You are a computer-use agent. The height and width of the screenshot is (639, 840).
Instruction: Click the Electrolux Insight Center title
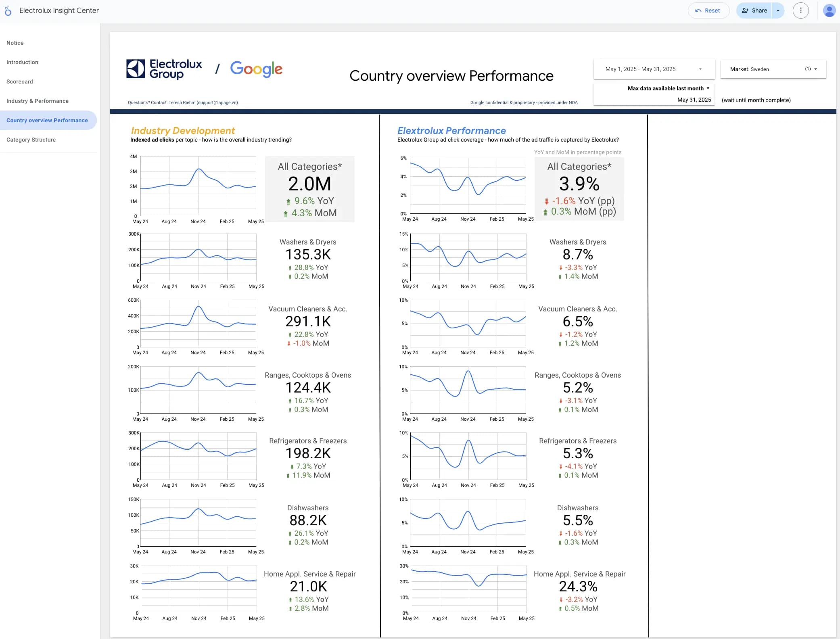pos(59,10)
